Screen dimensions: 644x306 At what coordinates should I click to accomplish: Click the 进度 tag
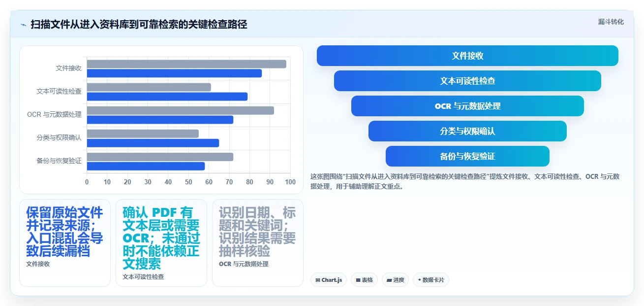click(395, 280)
